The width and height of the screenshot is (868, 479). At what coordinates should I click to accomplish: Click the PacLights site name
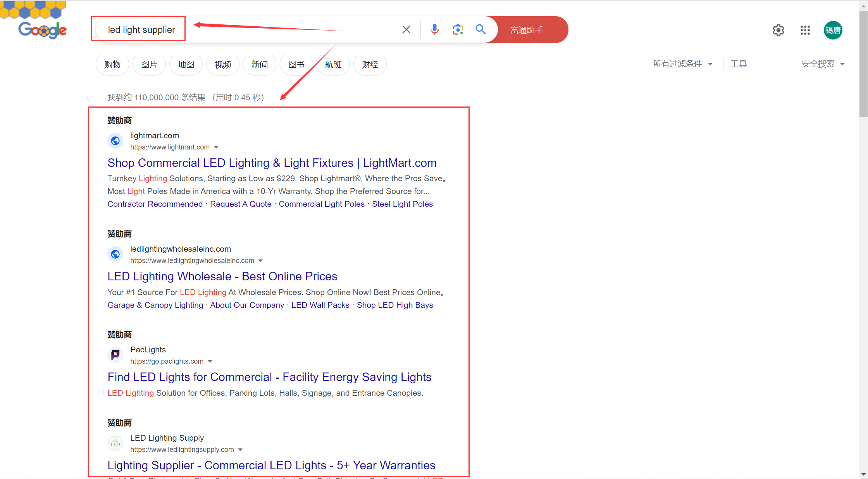coord(148,350)
